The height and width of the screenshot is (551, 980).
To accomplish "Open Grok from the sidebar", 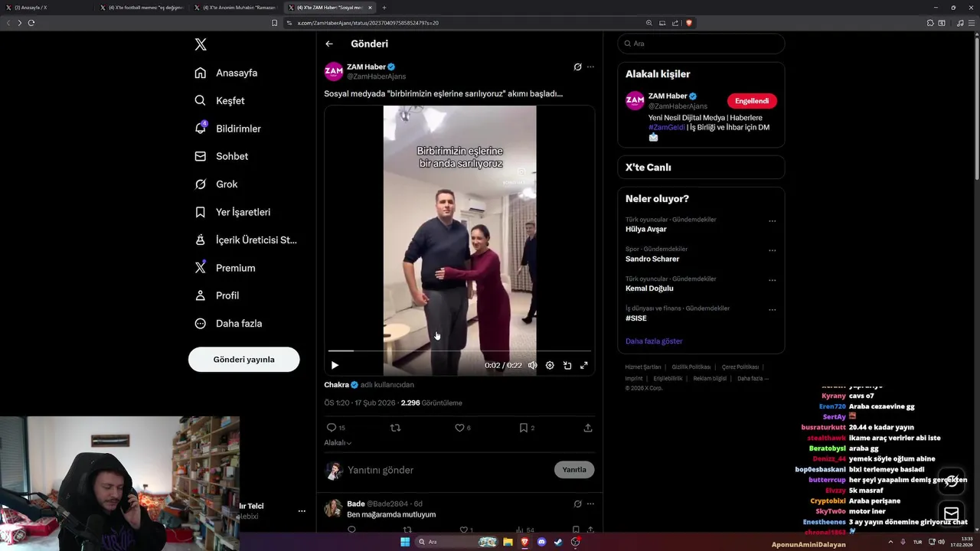I will pyautogui.click(x=216, y=184).
